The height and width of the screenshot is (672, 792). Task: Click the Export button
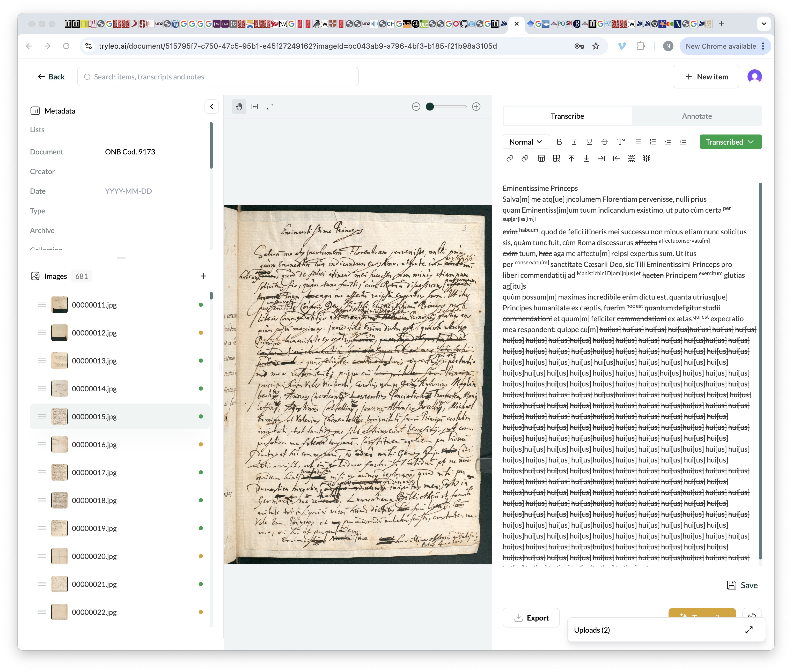[531, 618]
